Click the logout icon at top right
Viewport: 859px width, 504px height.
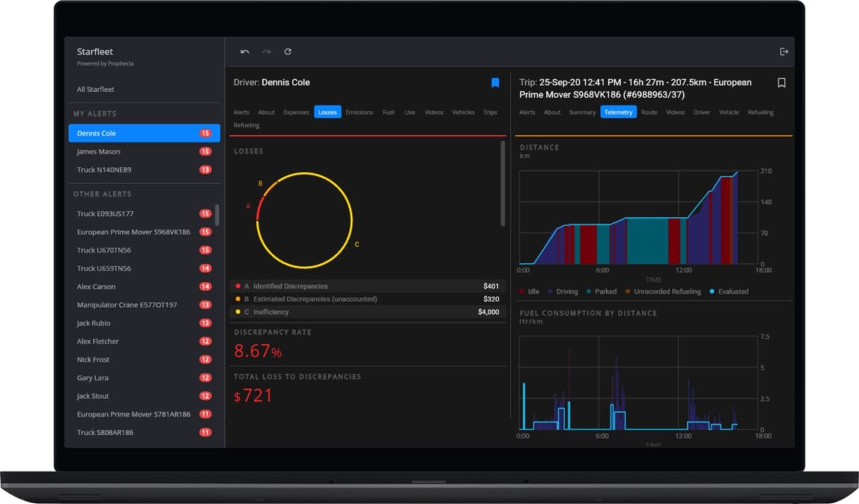tap(784, 52)
